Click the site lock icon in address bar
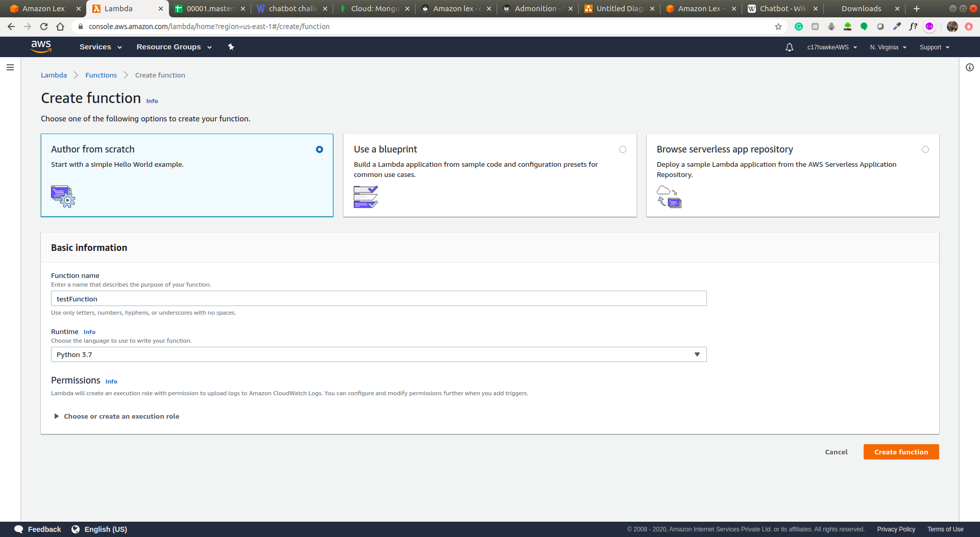Viewport: 980px width, 537px height. (81, 27)
